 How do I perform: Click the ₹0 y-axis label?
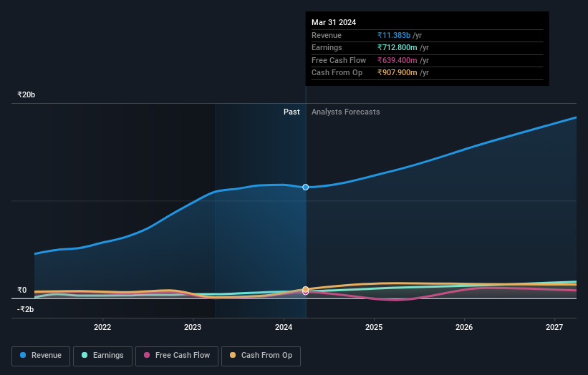(x=22, y=290)
